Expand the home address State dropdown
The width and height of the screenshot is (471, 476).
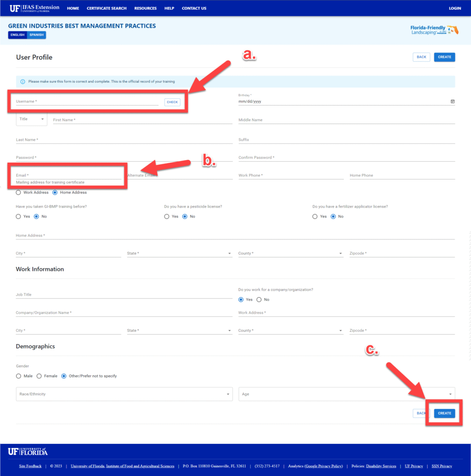click(179, 254)
